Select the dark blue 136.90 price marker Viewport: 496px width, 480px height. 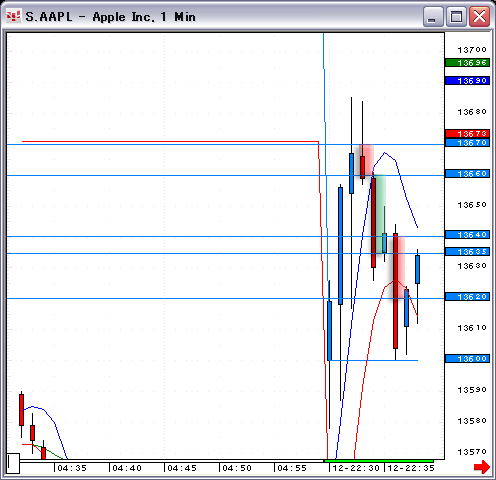click(467, 81)
